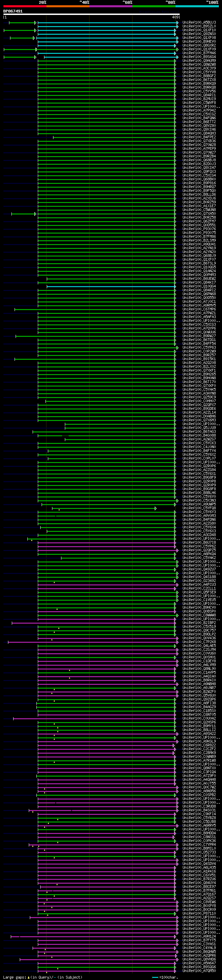Click the hit label UniRef100_Q4S188
The width and height of the screenshot is (222, 980).
pyautogui.click(x=199, y=577)
